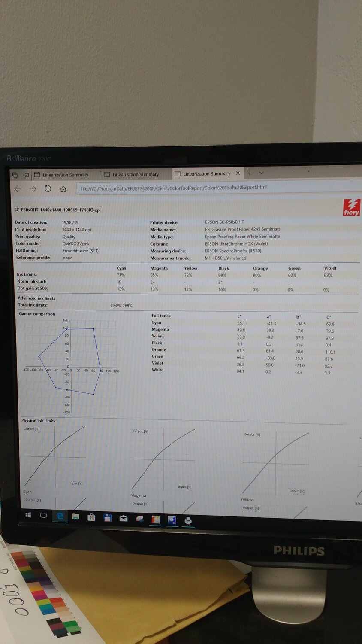Click the EFI Gravure Proof Paper media name

(242, 229)
